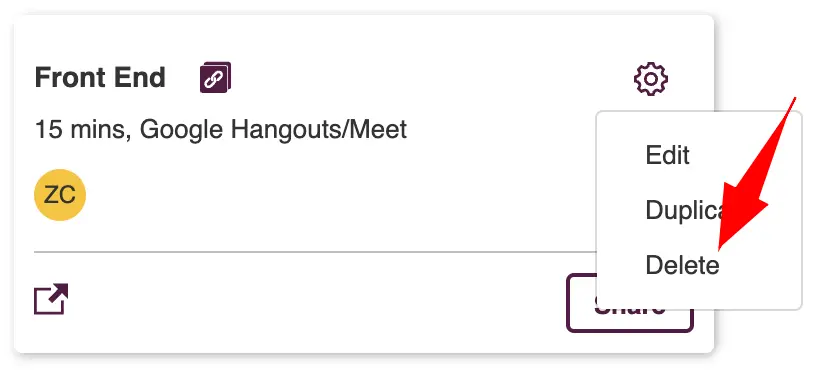Viewport: 816px width, 374px height.
Task: Click the red arrow annotation
Action: click(749, 192)
